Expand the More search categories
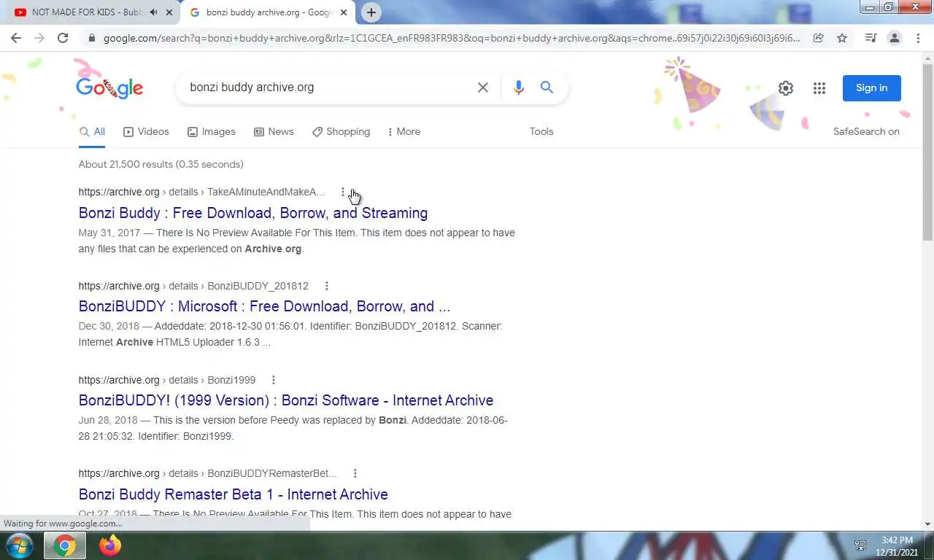 coord(404,132)
